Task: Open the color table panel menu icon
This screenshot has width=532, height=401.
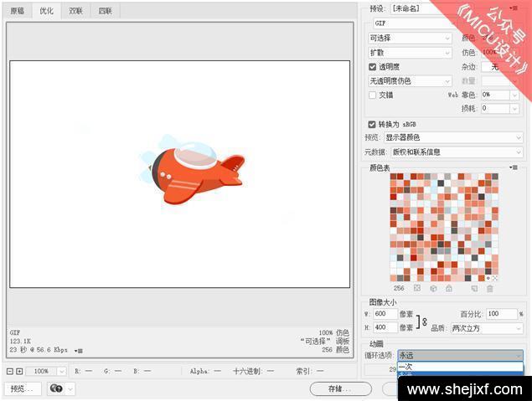Action: pos(514,167)
